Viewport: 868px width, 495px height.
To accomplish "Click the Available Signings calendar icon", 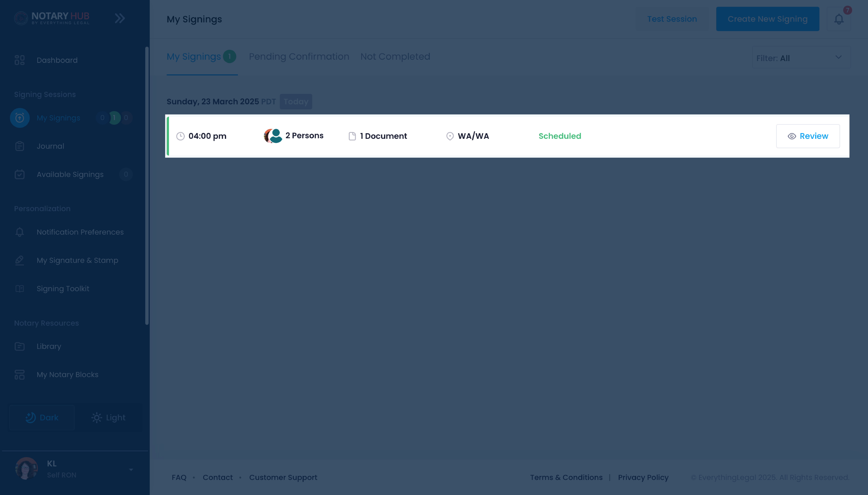I will point(20,174).
